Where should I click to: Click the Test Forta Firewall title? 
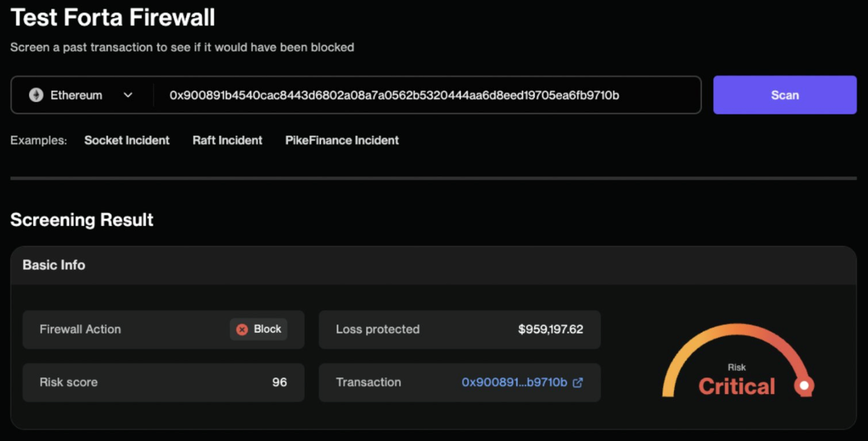(113, 17)
